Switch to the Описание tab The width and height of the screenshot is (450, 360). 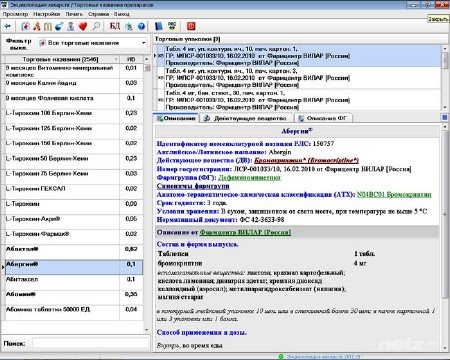pos(176,118)
